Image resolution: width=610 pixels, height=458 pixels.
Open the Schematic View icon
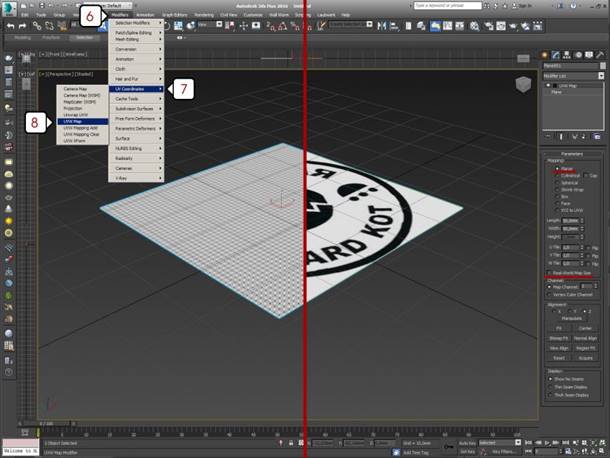(460, 26)
